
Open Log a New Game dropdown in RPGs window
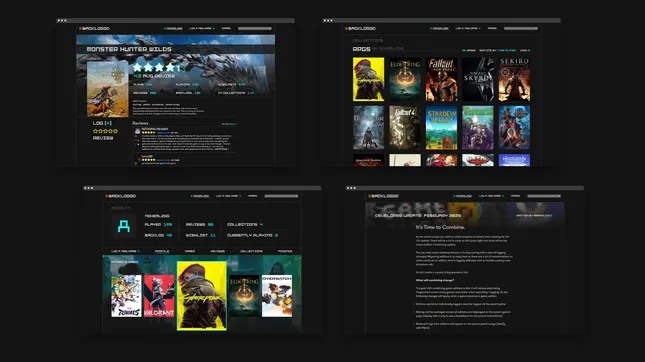click(468, 28)
